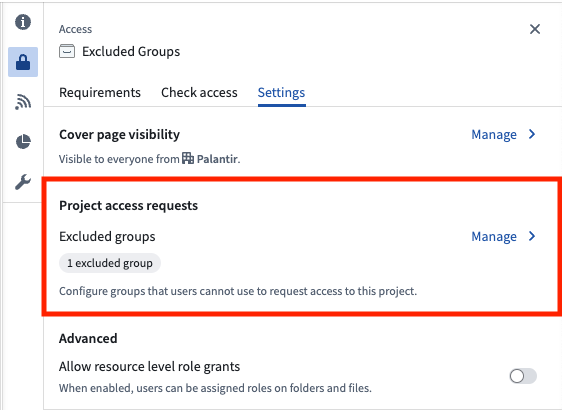The height and width of the screenshot is (410, 562).
Task: Expand chevron next to Cover page visibility Manage
Action: coord(532,134)
